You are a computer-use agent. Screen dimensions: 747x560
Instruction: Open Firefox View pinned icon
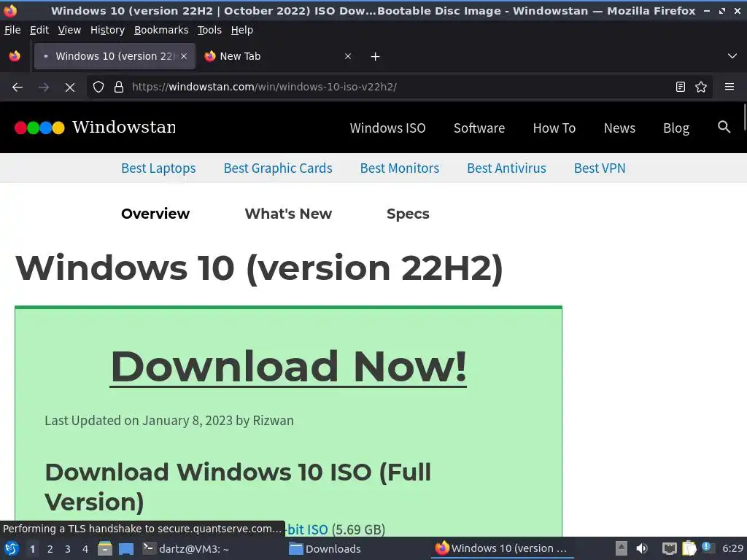coord(15,56)
